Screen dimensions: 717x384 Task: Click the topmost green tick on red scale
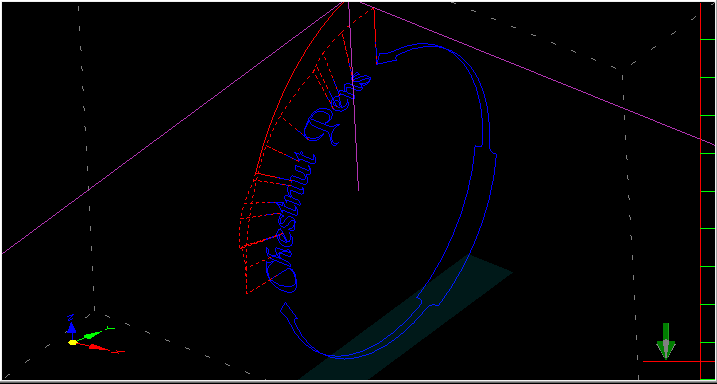coord(707,40)
